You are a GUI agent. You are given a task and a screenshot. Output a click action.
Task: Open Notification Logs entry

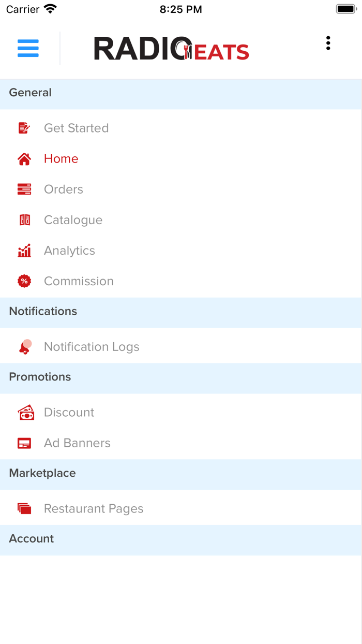(x=92, y=347)
